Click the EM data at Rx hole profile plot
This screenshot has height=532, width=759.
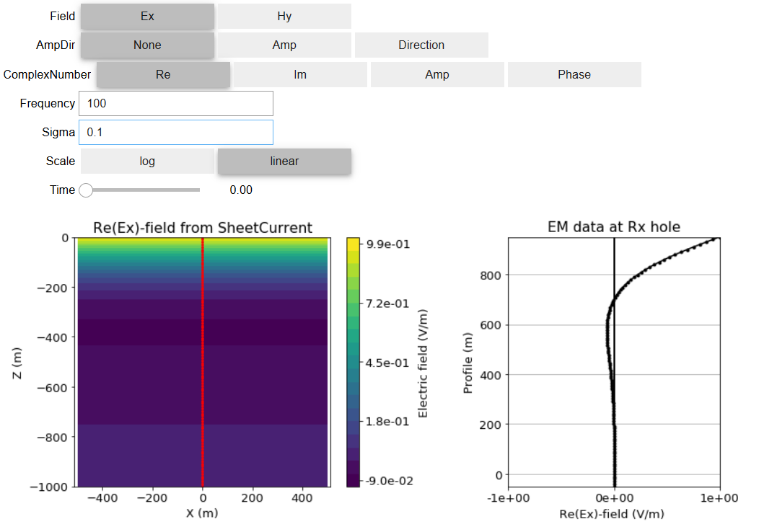click(x=614, y=360)
